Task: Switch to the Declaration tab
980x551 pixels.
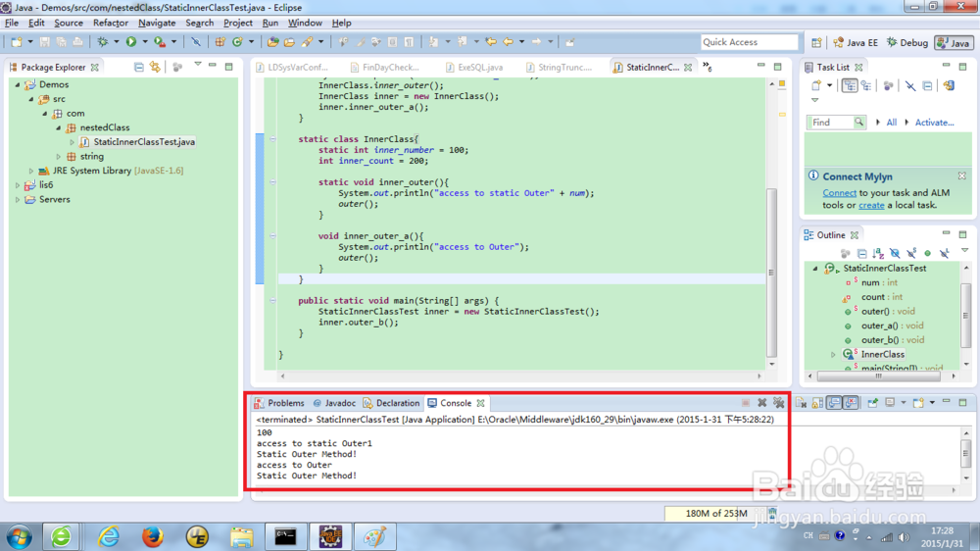Action: point(391,403)
